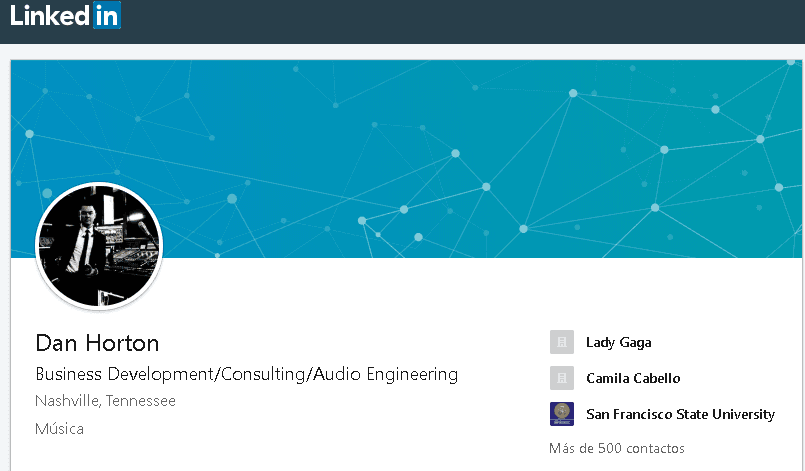This screenshot has height=471, width=805.
Task: Click the Música industry label
Action: [x=59, y=428]
